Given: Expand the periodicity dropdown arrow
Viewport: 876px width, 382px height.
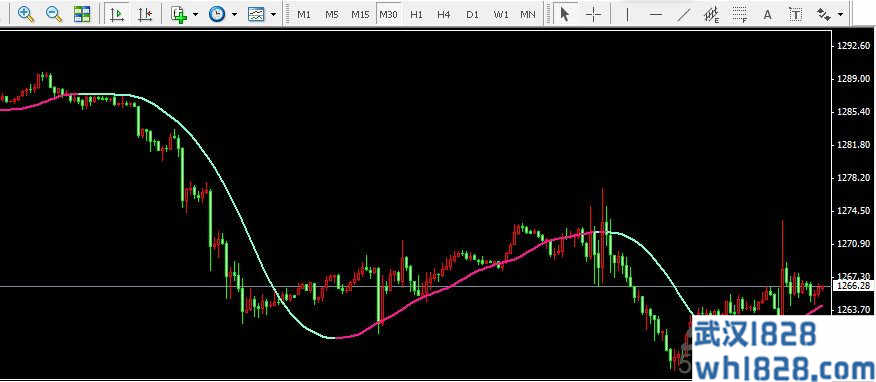Looking at the screenshot, I should (234, 14).
